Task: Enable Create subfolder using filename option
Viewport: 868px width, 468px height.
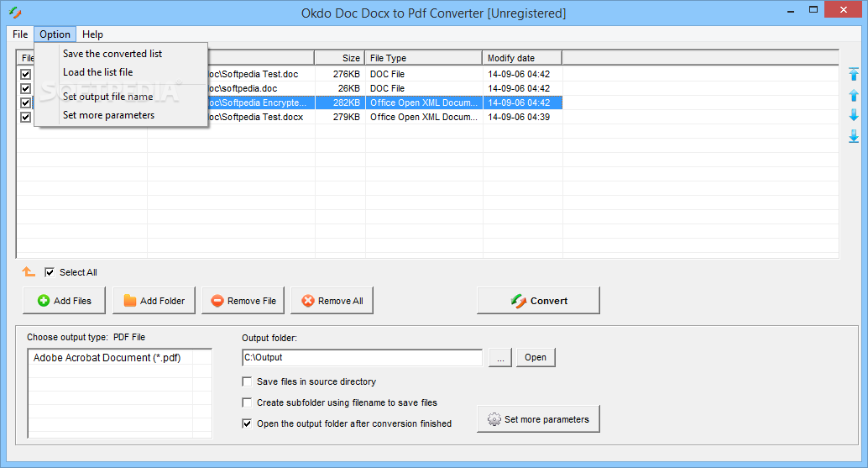Action: coord(247,402)
